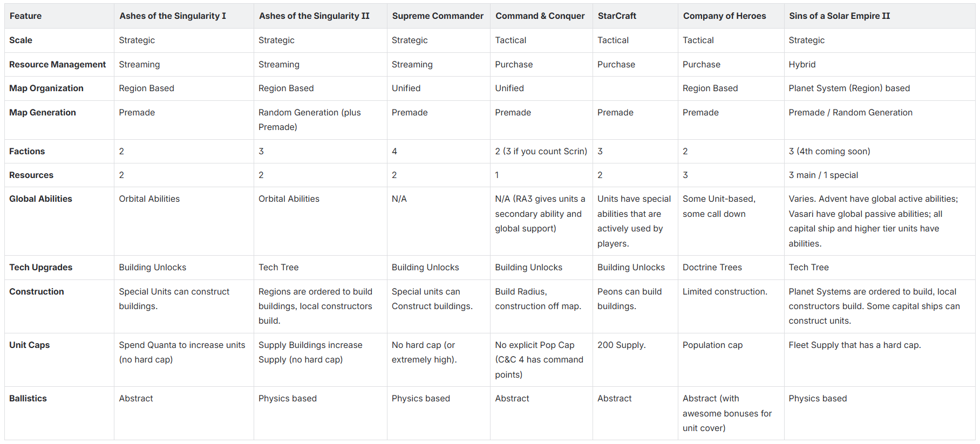This screenshot has height=444, width=980.
Task: Select the '200 Supply.' cell
Action: [621, 345]
